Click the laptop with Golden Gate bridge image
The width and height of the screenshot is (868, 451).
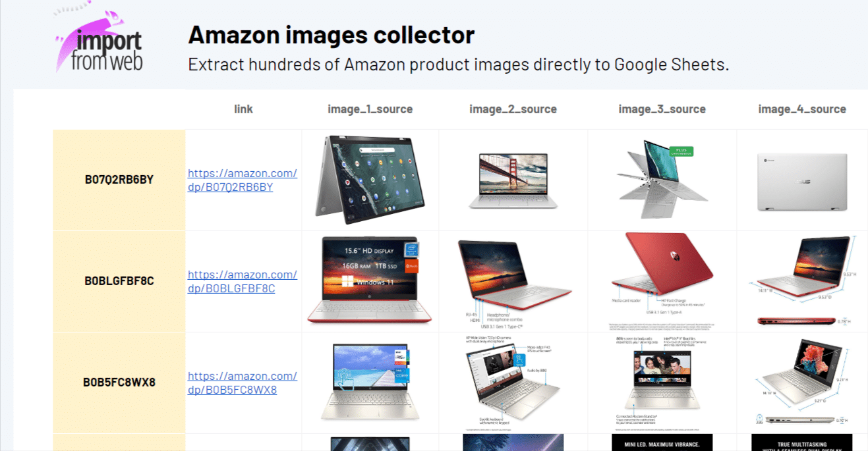coord(513,181)
